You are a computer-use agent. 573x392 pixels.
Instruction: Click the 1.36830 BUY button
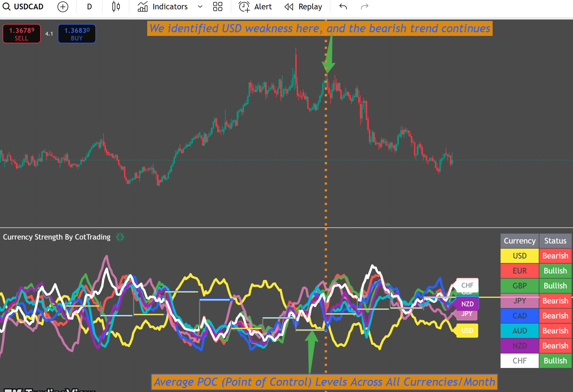(77, 34)
